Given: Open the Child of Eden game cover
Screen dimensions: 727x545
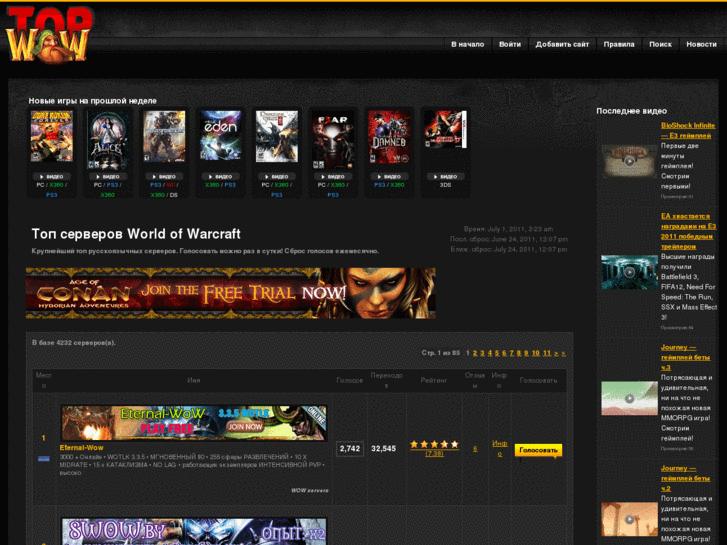Looking at the screenshot, I should (220, 136).
